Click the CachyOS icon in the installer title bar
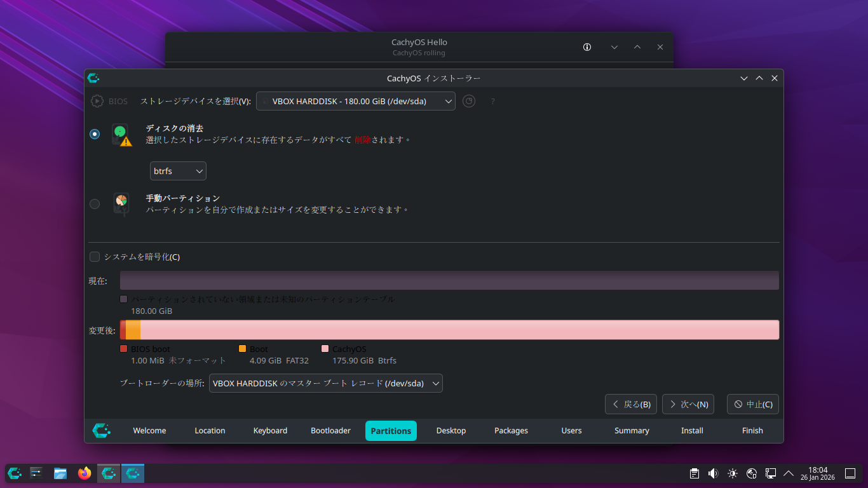Screen dimensions: 868x488 (x=93, y=78)
